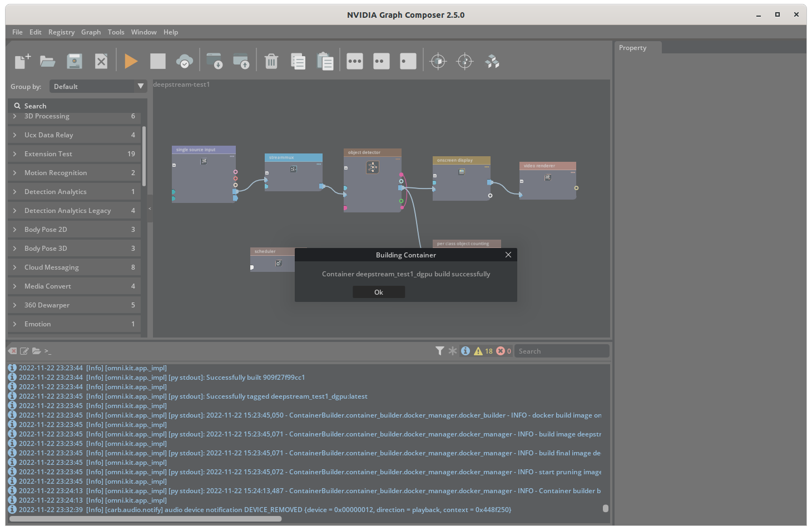This screenshot has height=531, width=812.
Task: Select the two-dots detail level icon
Action: point(382,61)
